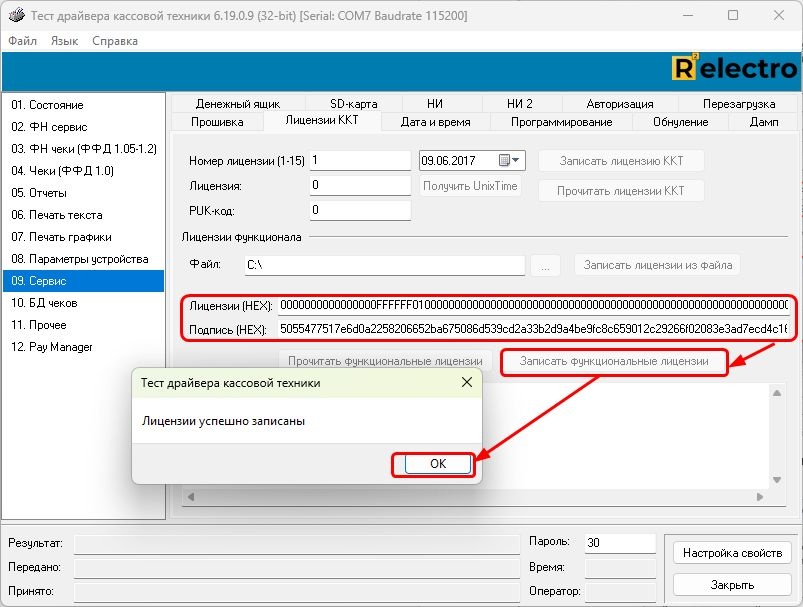The image size is (803, 607).
Task: Click OK in the success dialog
Action: click(437, 464)
